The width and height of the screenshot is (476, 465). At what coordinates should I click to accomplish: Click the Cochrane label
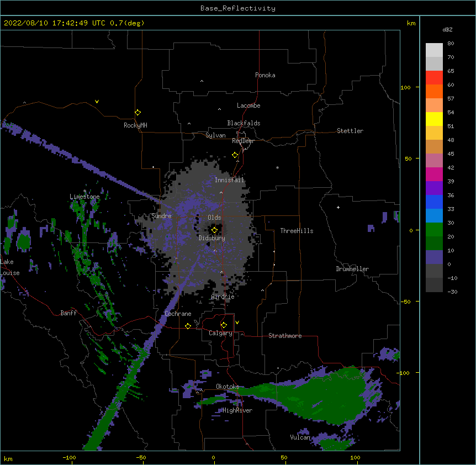tap(178, 314)
